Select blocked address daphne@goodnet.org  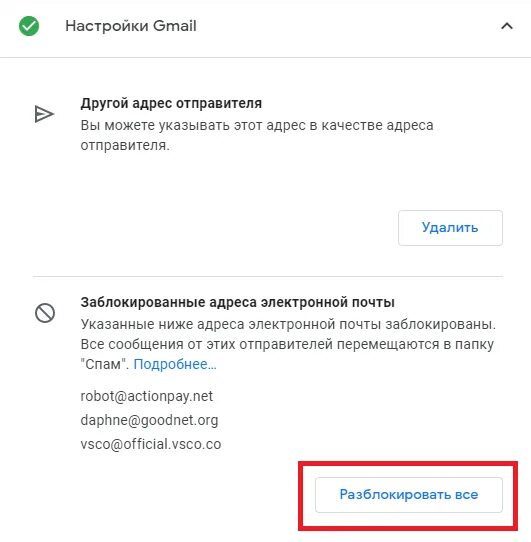[149, 420]
